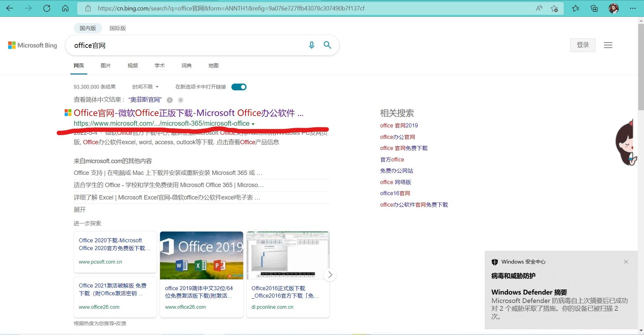Click the Microsoft Bing logo

33,45
